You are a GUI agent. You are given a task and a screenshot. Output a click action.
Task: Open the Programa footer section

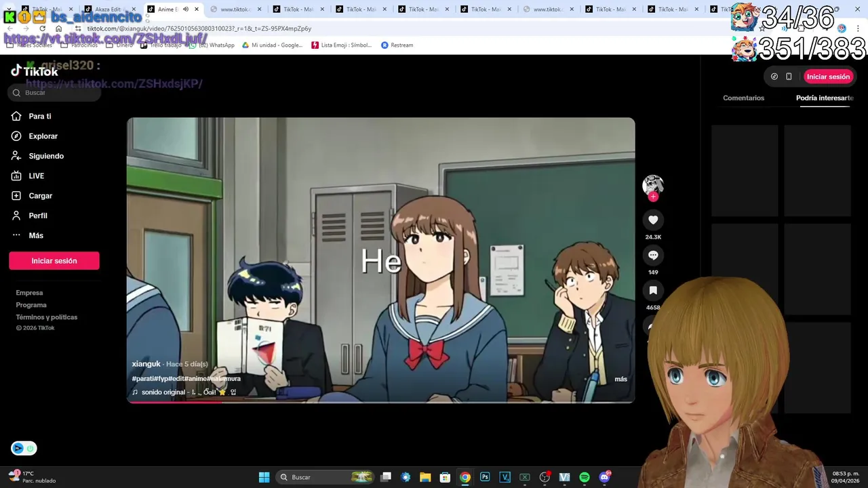[31, 305]
